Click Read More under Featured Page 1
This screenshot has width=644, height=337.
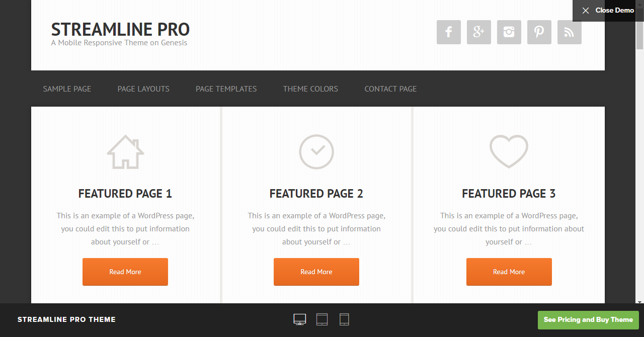[125, 272]
